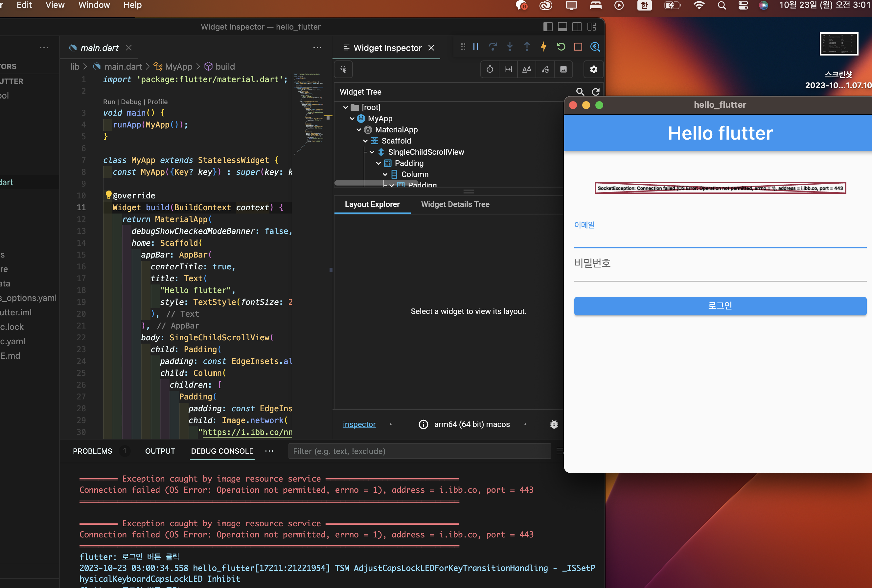This screenshot has width=872, height=588.
Task: Click the debug bug icon in inspector footer
Action: 554,424
